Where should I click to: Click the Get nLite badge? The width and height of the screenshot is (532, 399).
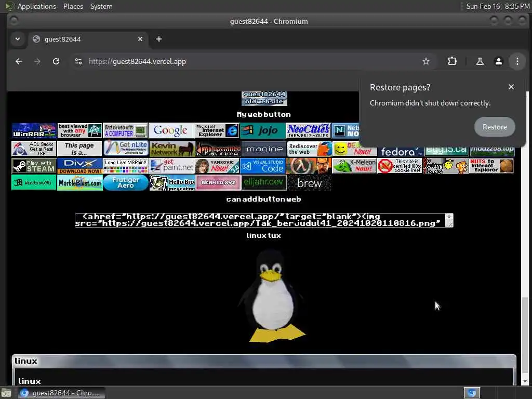click(126, 149)
